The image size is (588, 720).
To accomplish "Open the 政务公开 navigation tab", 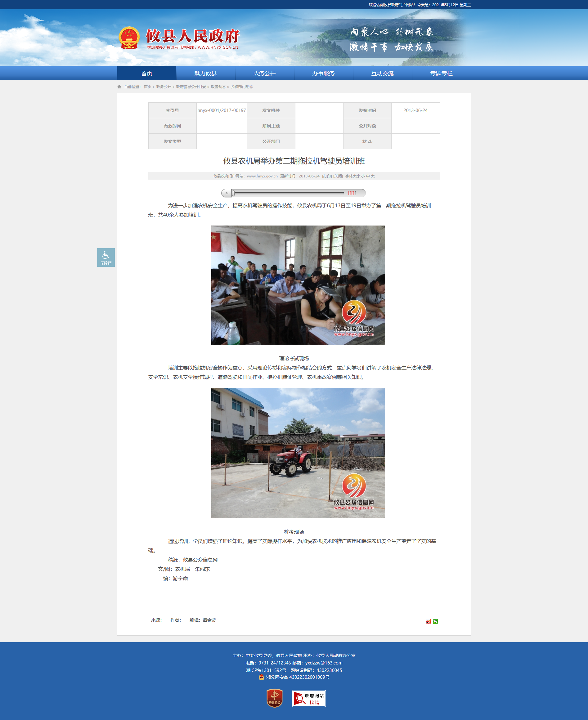I will 264,73.
